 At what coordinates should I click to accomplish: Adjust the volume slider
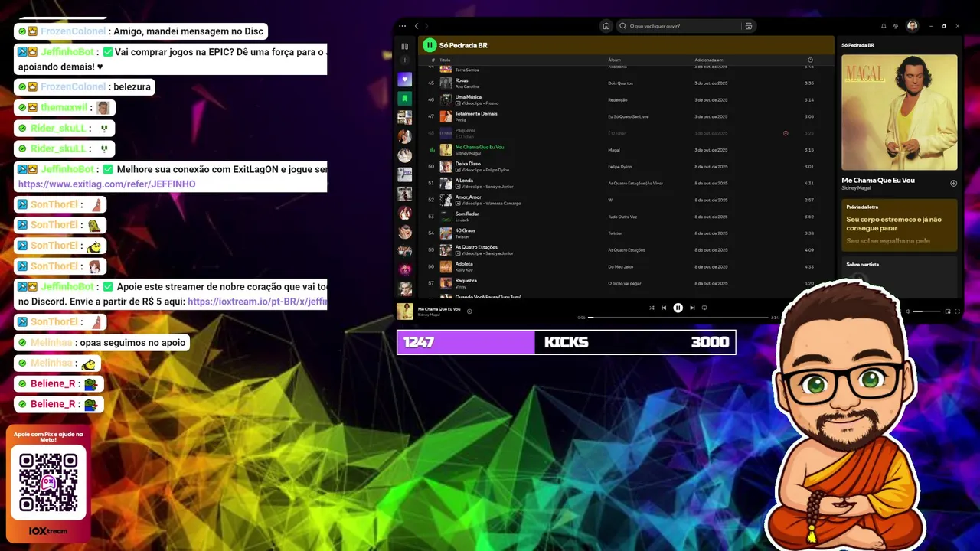(x=927, y=311)
